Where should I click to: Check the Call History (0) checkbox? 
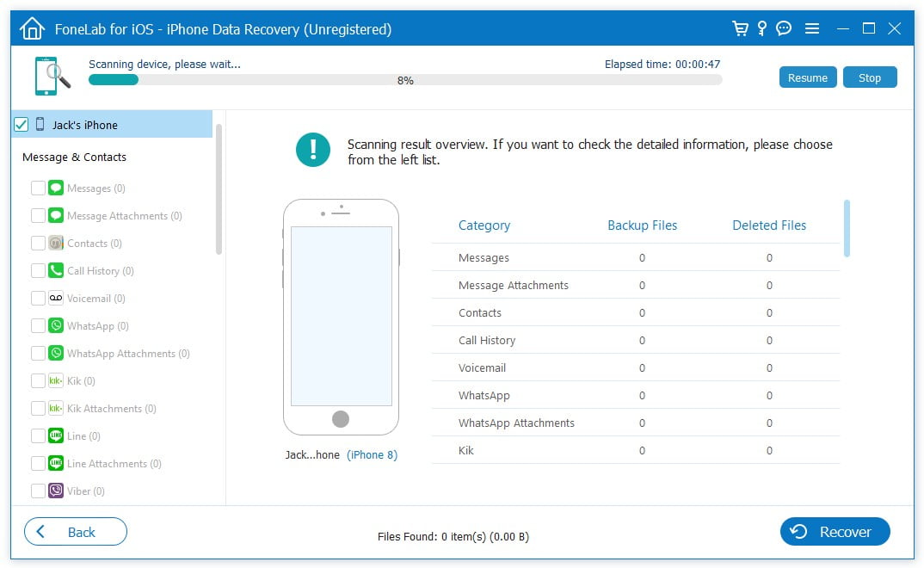pyautogui.click(x=39, y=270)
